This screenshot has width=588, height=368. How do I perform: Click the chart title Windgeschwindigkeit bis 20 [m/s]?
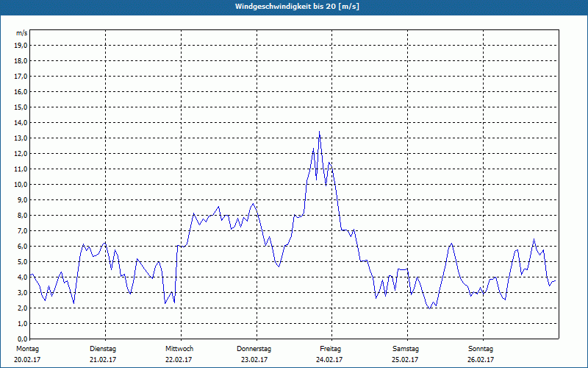pyautogui.click(x=297, y=7)
